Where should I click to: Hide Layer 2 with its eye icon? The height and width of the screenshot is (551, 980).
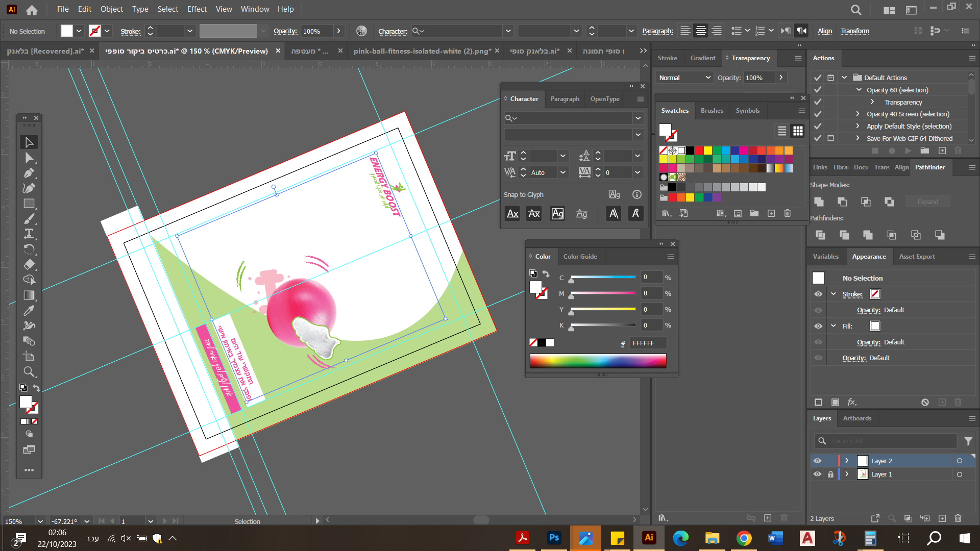point(817,461)
